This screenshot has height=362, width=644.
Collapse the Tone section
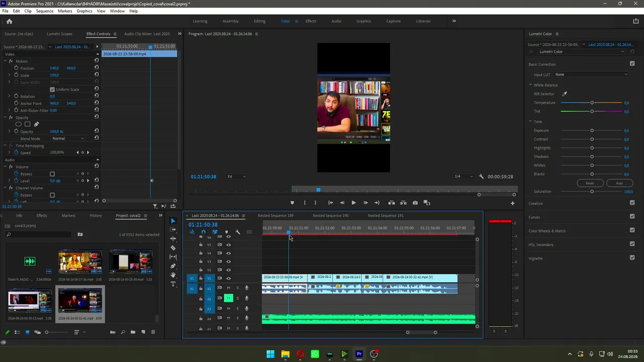(530, 122)
